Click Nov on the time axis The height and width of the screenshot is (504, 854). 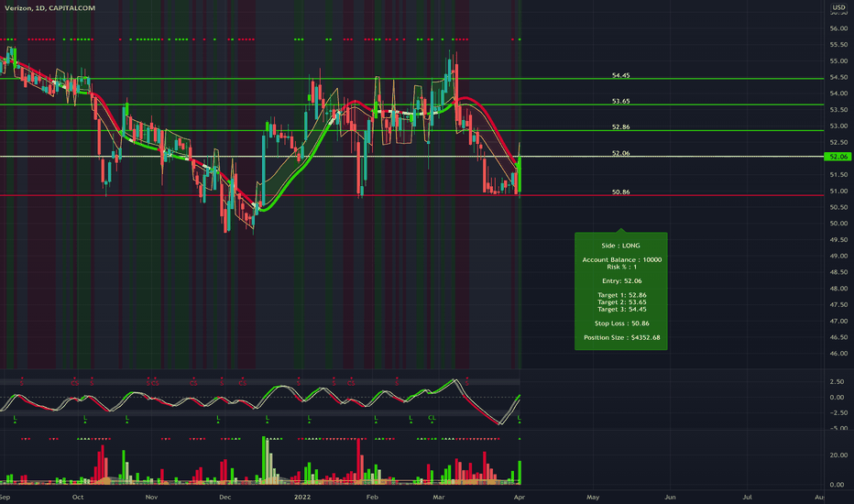tap(151, 497)
